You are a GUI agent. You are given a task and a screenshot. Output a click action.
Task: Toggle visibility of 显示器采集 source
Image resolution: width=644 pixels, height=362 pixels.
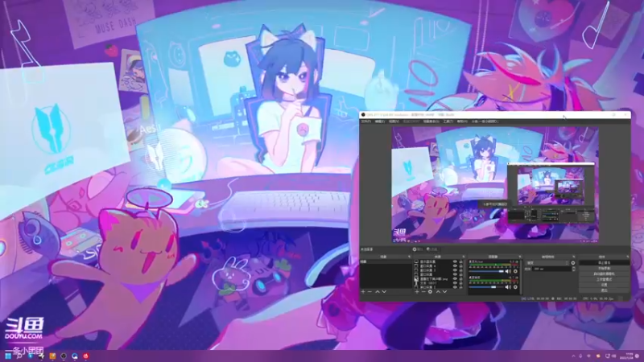455,261
